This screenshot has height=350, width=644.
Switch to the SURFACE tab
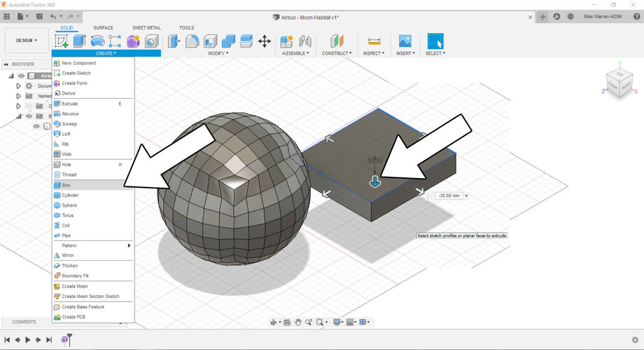pos(103,28)
